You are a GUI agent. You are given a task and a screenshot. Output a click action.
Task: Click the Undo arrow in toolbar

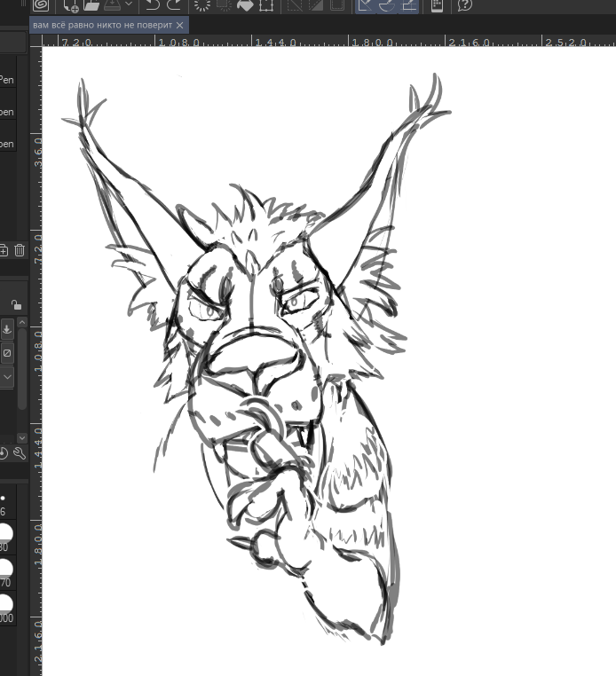tap(153, 4)
